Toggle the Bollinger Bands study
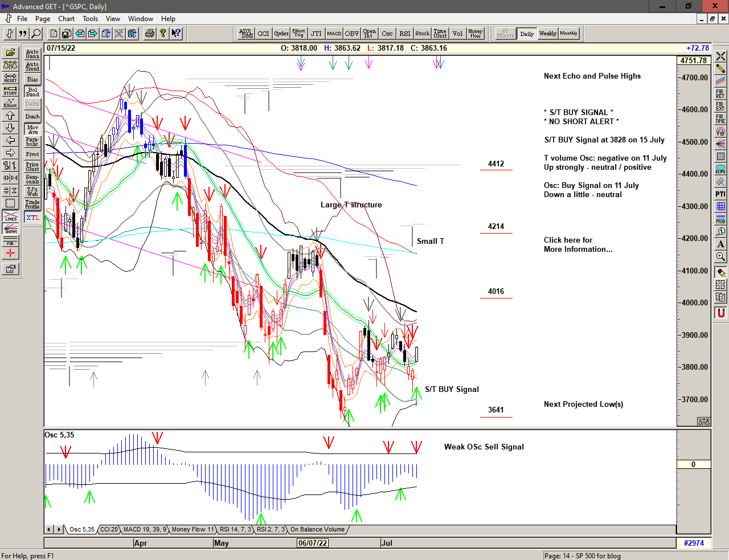 pyautogui.click(x=32, y=92)
